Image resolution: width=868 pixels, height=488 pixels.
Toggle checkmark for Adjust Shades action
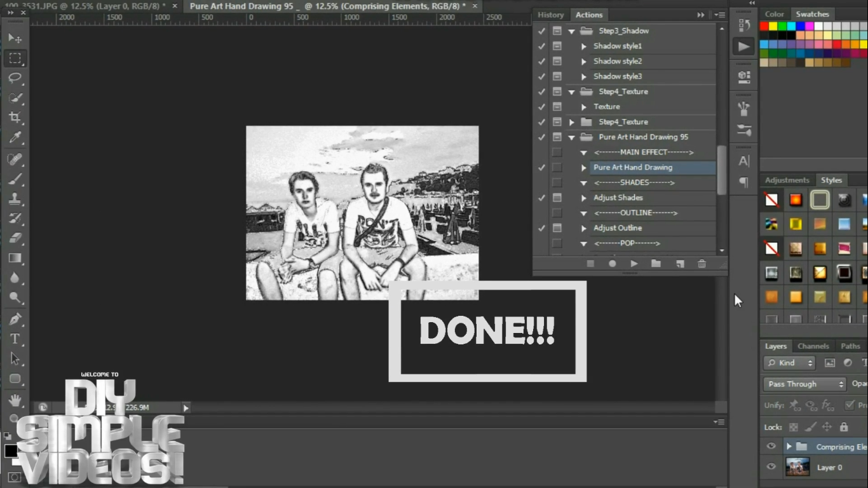pyautogui.click(x=541, y=198)
